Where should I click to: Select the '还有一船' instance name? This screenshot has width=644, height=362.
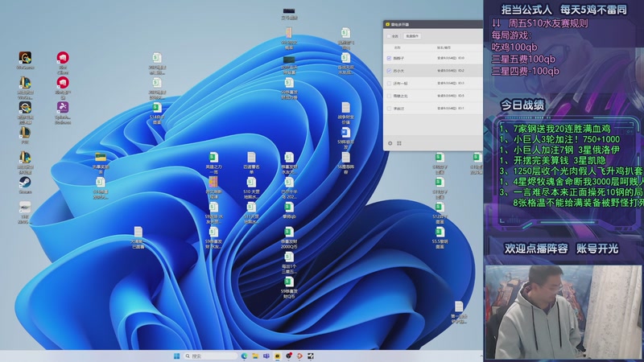[x=400, y=84]
